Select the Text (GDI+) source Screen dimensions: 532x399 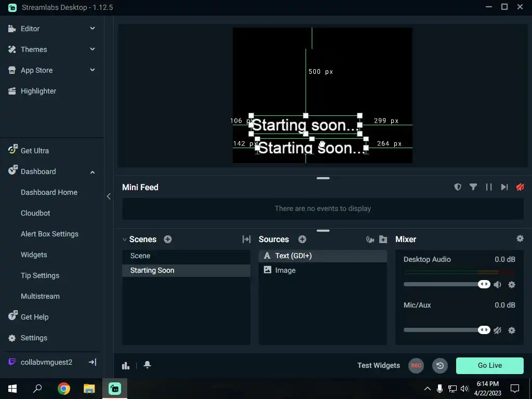click(323, 256)
